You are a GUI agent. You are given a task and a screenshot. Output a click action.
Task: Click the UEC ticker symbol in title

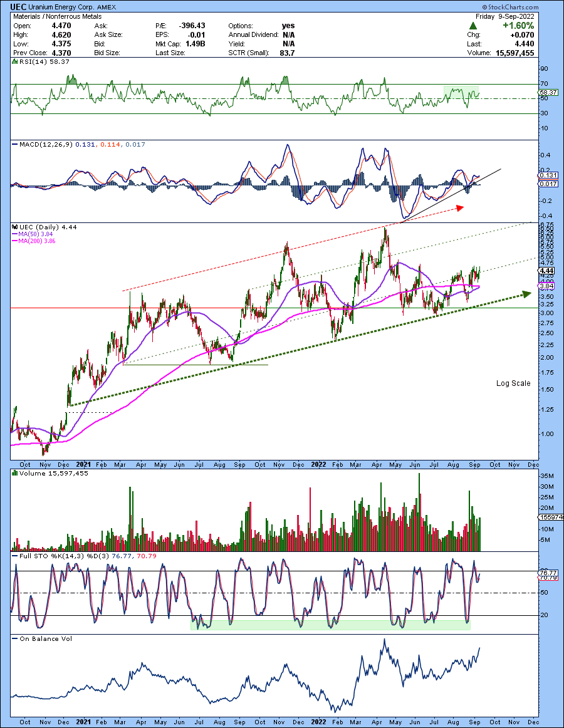(x=19, y=6)
